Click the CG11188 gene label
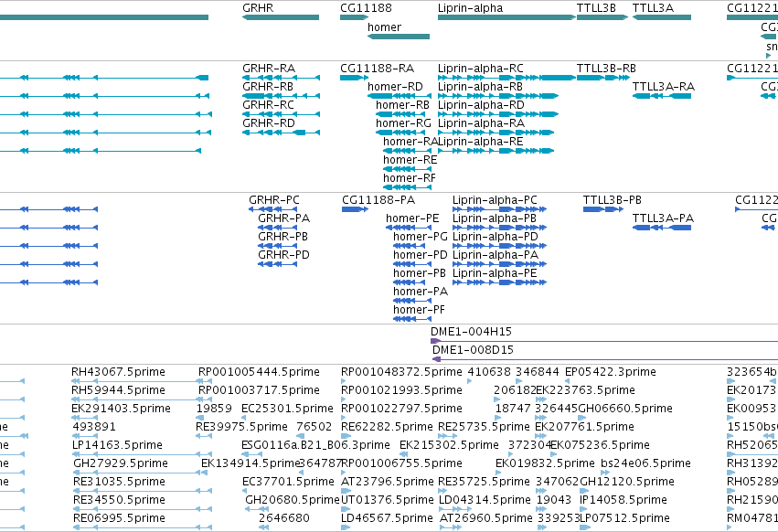The height and width of the screenshot is (532, 778). point(366,8)
